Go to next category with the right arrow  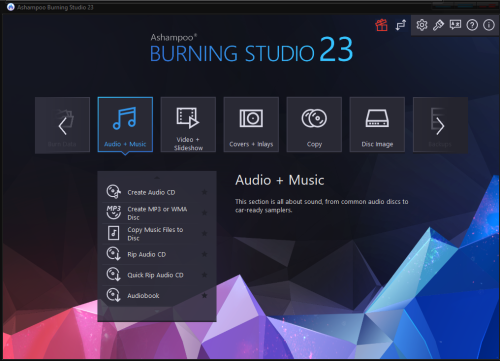[440, 125]
